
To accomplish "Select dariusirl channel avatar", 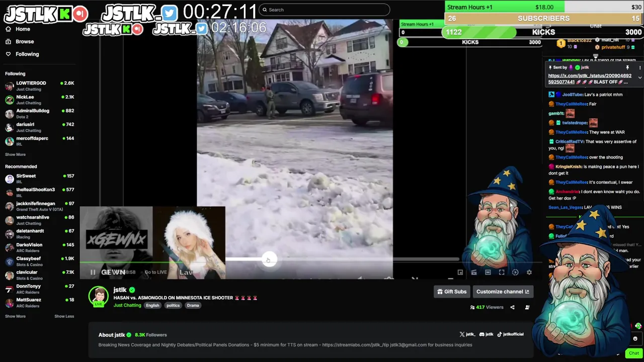I will (10, 127).
